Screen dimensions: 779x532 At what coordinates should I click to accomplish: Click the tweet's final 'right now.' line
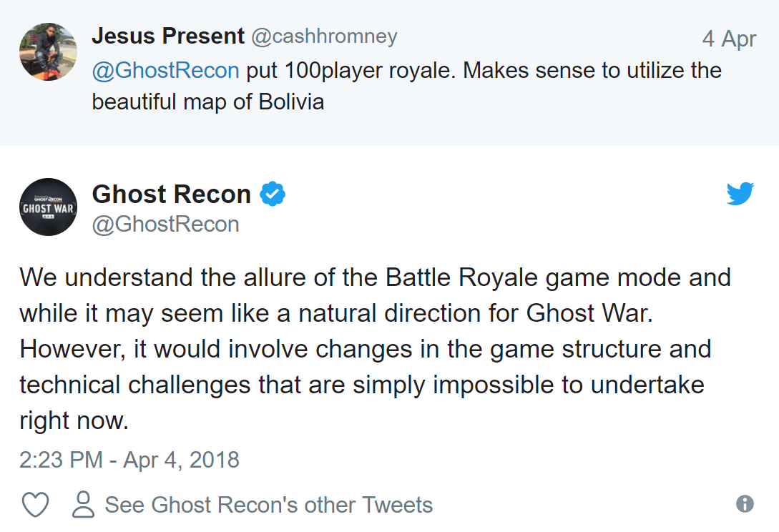click(x=74, y=421)
